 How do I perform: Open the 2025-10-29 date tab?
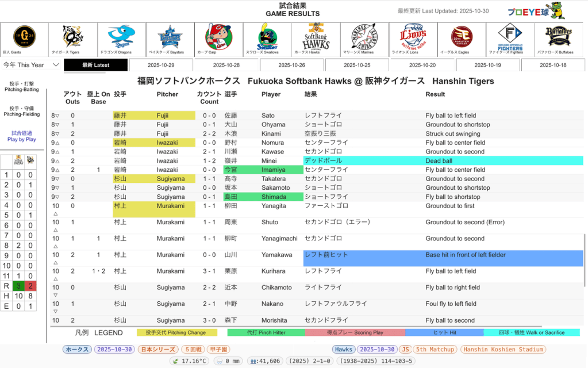(161, 65)
